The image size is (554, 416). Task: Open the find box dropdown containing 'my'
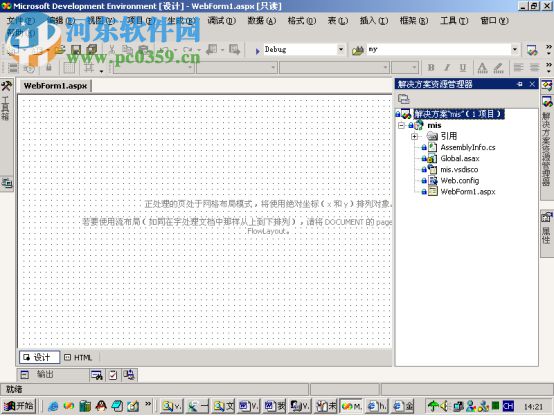(x=515, y=49)
